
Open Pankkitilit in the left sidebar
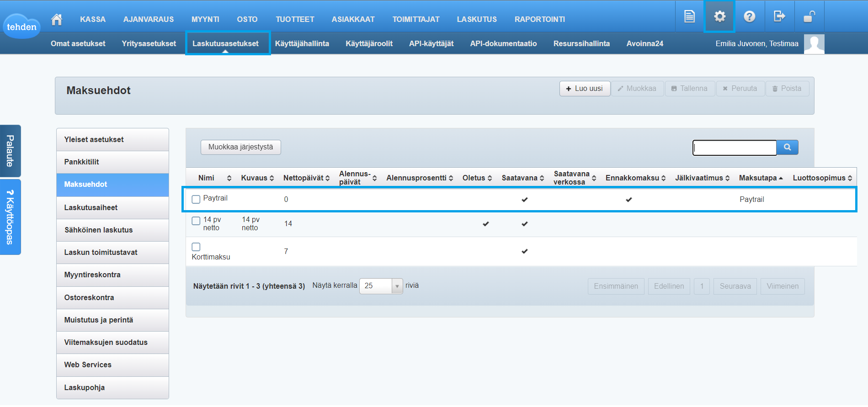pos(112,162)
